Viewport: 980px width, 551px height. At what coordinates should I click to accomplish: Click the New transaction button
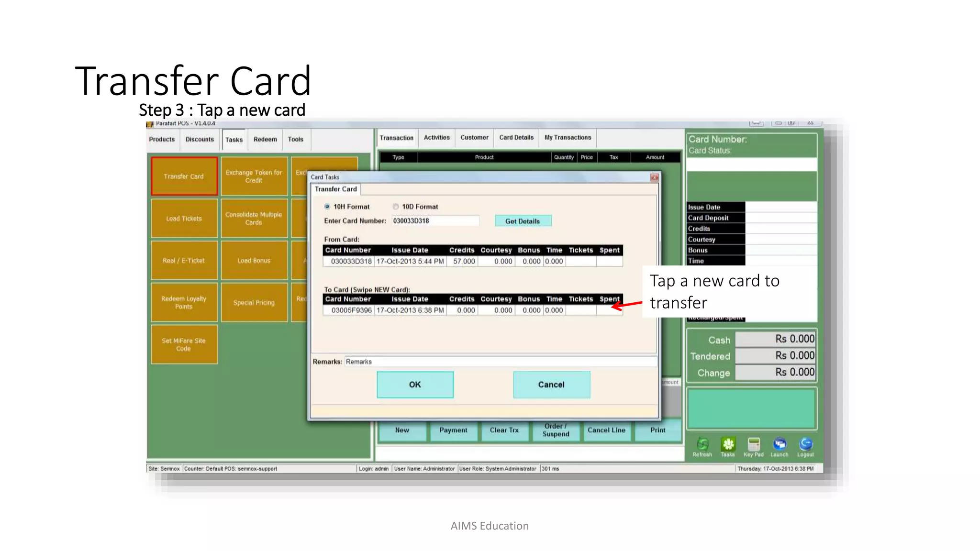coord(402,430)
